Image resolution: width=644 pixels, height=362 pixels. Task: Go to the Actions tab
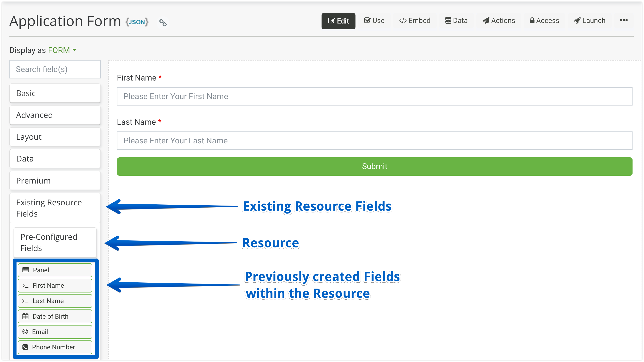click(x=499, y=21)
